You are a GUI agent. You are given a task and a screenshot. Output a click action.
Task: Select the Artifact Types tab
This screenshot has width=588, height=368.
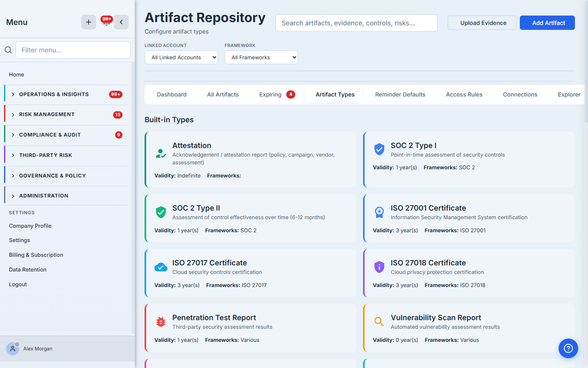point(335,94)
